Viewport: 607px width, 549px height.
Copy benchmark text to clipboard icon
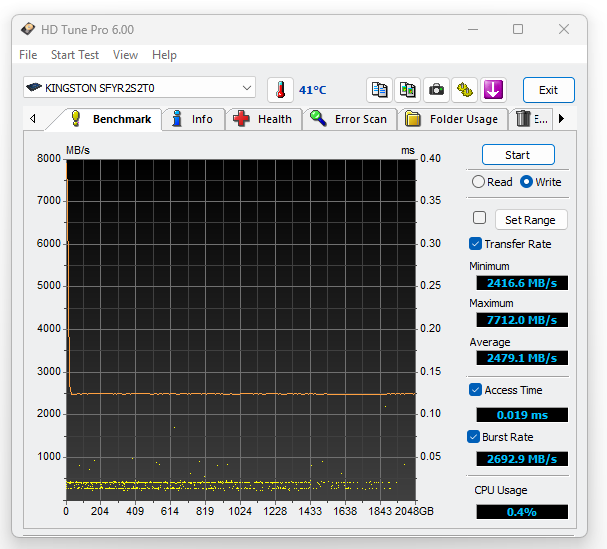pos(380,89)
